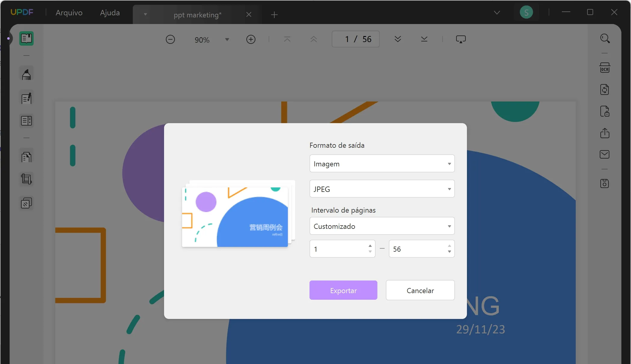Open the Share document panel
The image size is (631, 364).
tap(605, 133)
